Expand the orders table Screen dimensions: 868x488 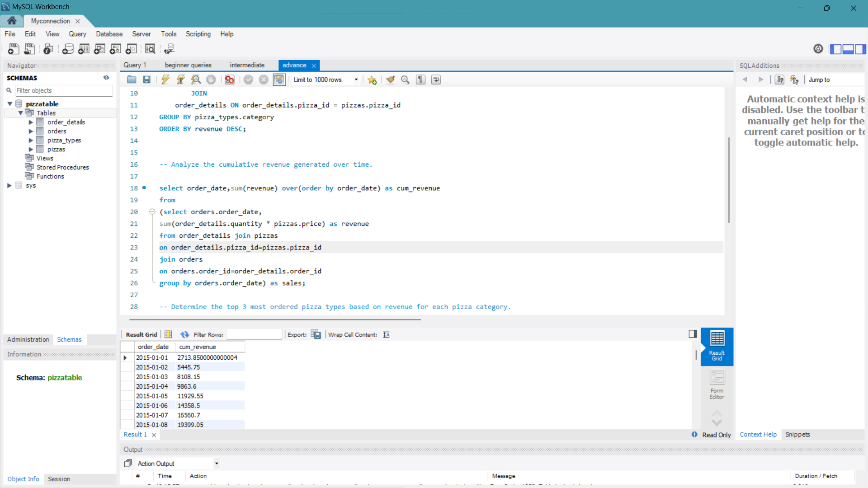click(31, 131)
